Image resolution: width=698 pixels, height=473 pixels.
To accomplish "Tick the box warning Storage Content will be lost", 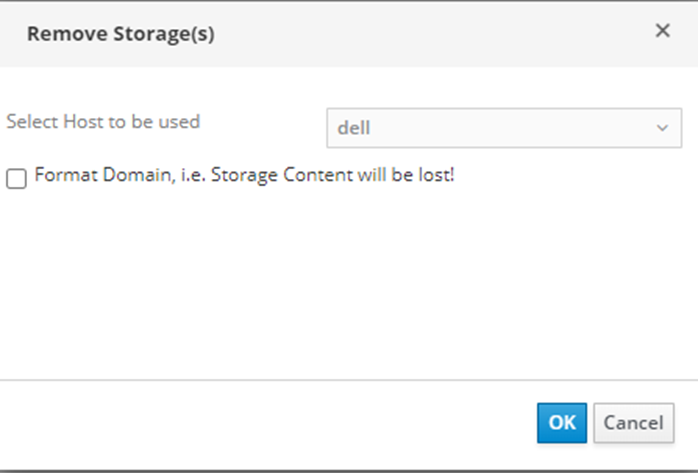I will [16, 179].
